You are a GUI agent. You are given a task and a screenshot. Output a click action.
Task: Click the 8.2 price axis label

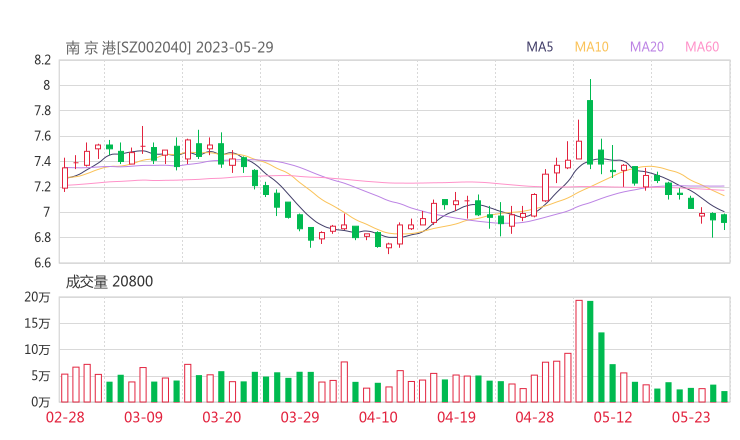[x=42, y=60]
